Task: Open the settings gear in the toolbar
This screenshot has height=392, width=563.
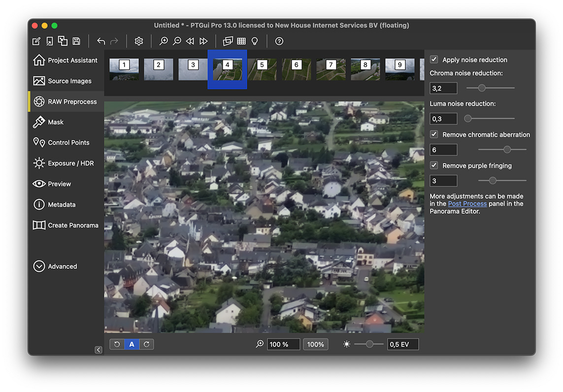Action: pos(138,41)
